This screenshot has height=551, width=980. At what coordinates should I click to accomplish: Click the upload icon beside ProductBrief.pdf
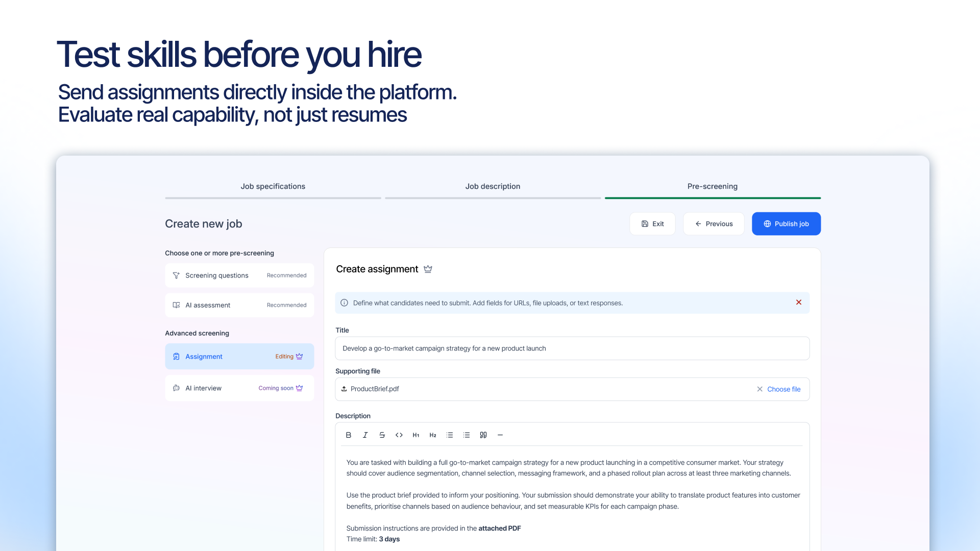[x=344, y=389]
